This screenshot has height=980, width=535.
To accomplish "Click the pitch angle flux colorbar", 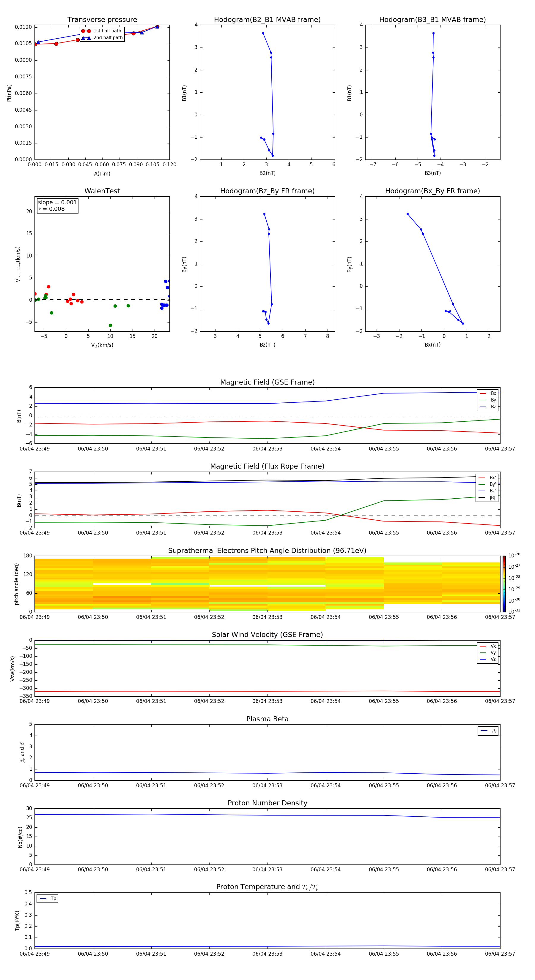I will [x=504, y=584].
